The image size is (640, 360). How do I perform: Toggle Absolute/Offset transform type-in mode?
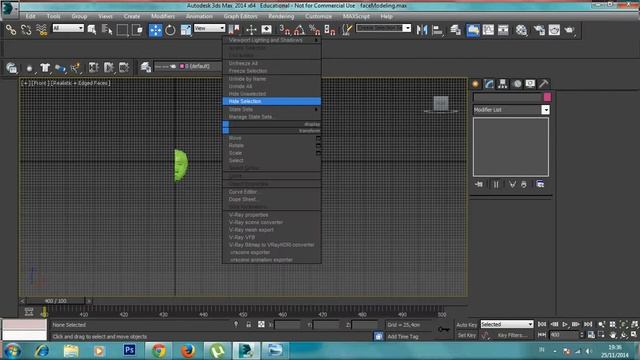point(261,325)
